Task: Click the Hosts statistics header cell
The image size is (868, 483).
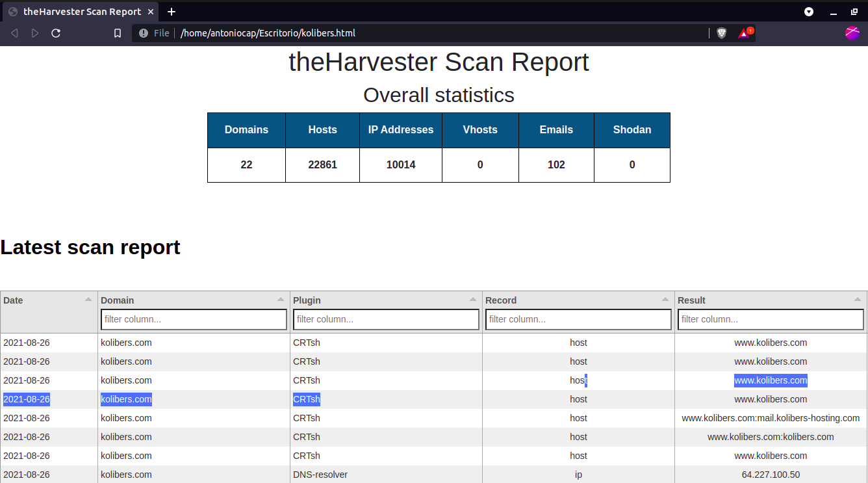Action: (x=322, y=130)
